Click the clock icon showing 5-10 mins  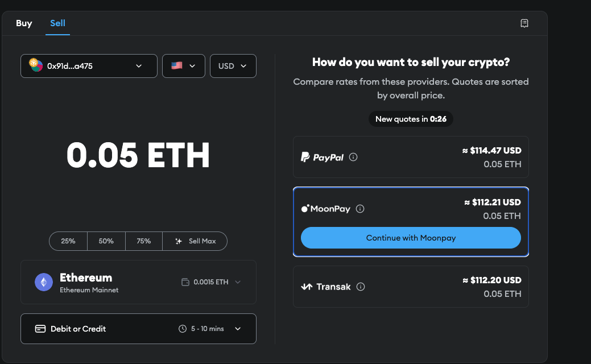coord(183,328)
